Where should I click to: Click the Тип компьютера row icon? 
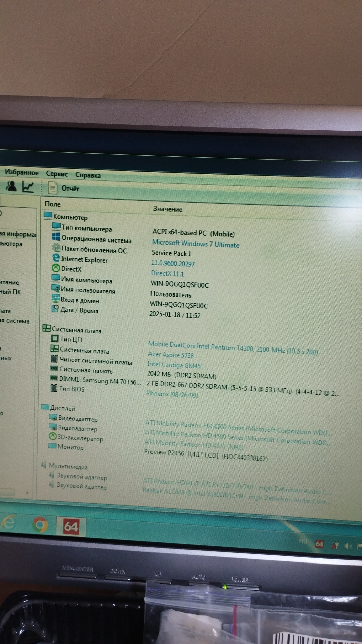point(56,227)
